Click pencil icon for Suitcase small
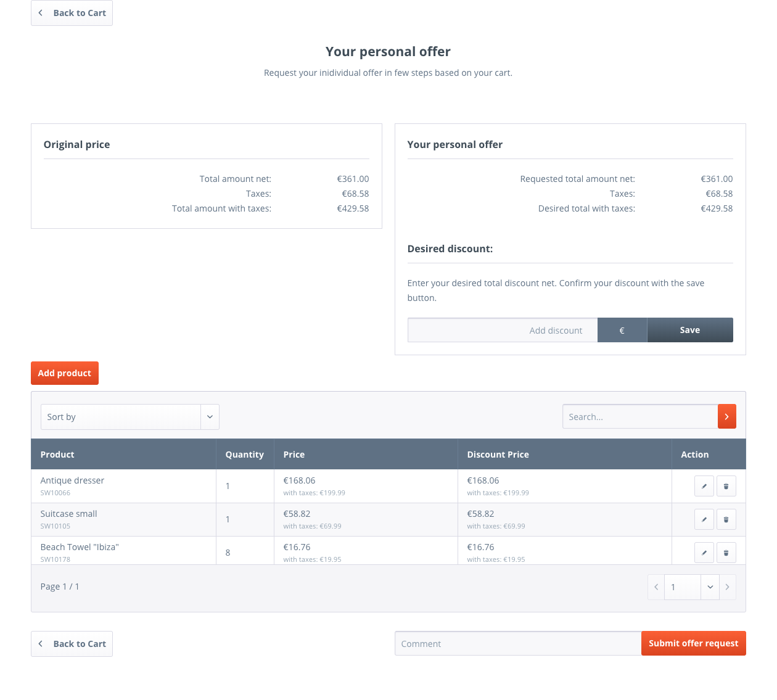The width and height of the screenshot is (777, 700). 704,519
